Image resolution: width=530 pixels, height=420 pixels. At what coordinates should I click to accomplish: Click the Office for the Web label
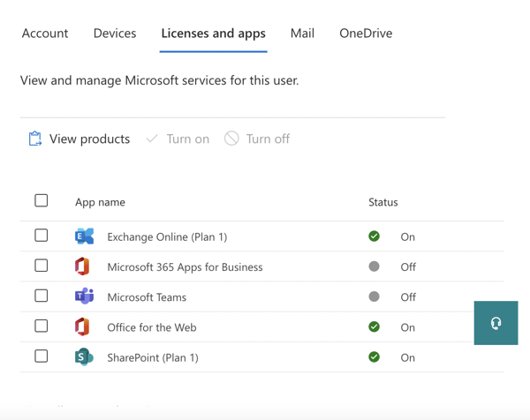coord(152,327)
